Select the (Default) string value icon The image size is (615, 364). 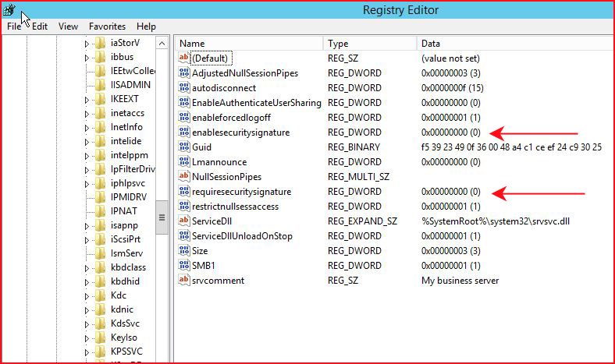(184, 58)
